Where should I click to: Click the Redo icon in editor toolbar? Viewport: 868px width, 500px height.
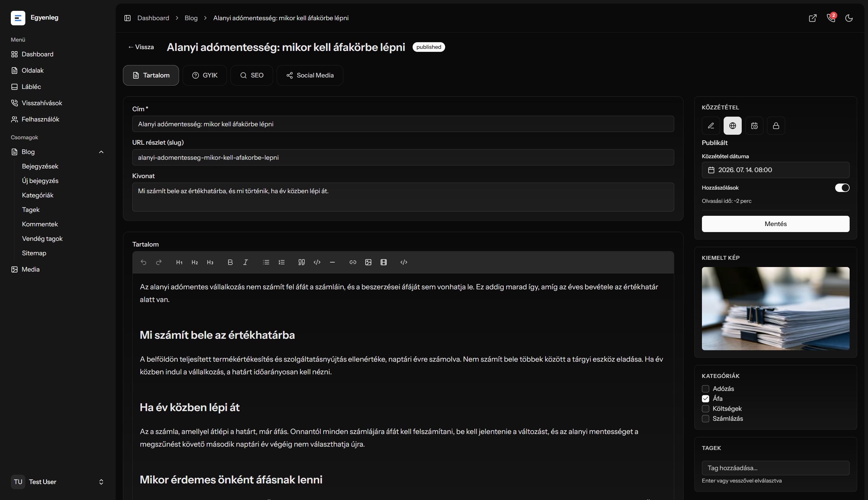(159, 263)
